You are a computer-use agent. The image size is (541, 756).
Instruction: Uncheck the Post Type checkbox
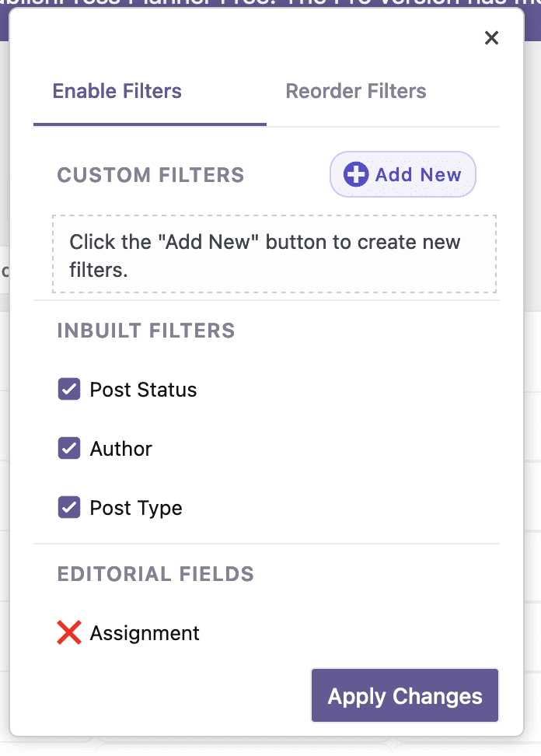(x=68, y=507)
